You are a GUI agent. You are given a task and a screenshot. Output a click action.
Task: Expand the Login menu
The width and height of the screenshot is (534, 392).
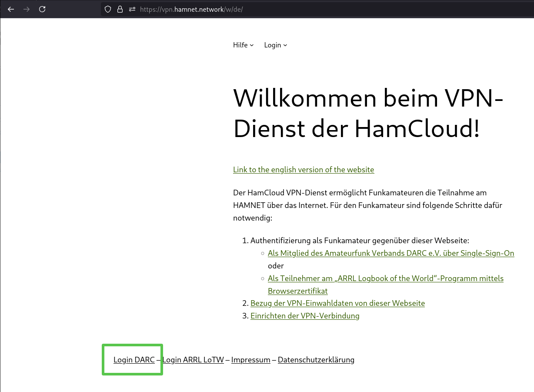[x=276, y=45]
